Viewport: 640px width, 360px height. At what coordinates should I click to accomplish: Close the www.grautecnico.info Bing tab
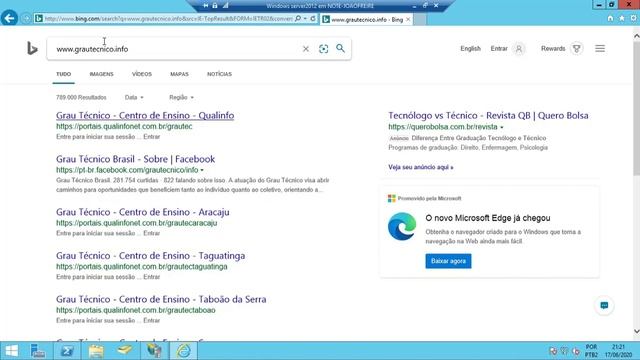pos(408,19)
